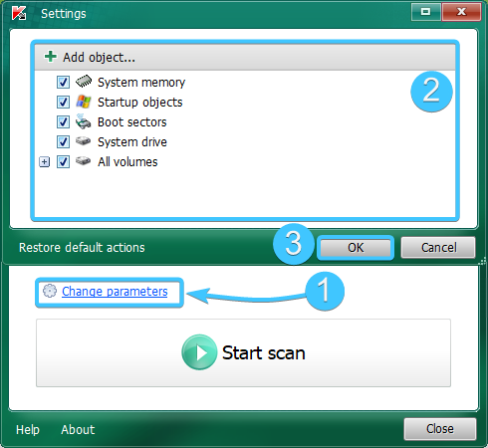Expand the All volumes tree node
The width and height of the screenshot is (488, 448).
click(x=44, y=162)
